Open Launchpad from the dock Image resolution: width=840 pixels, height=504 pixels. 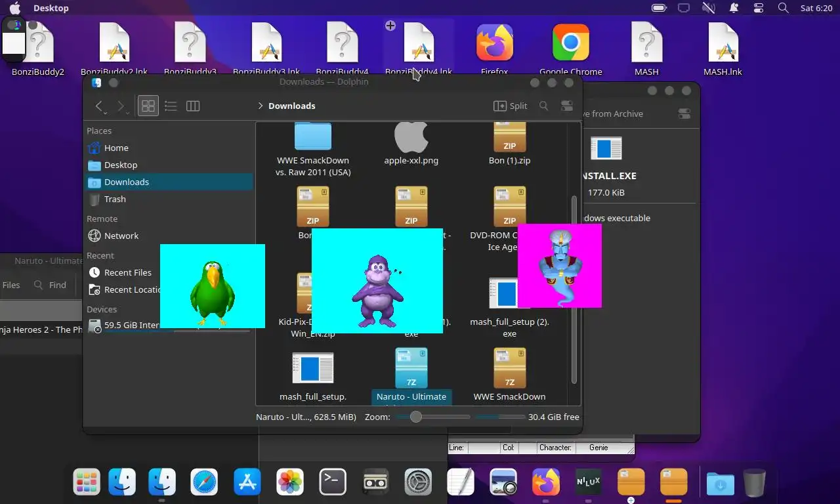tap(87, 482)
